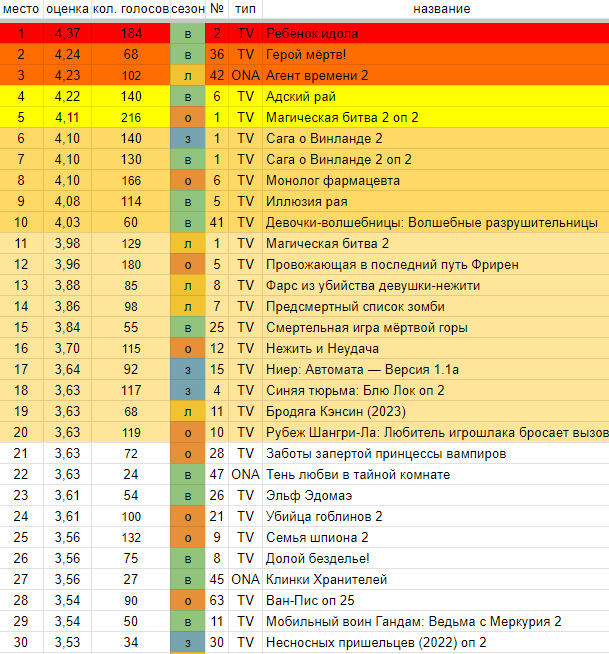Click the title cell 'Герой мёртв!'

435,54
